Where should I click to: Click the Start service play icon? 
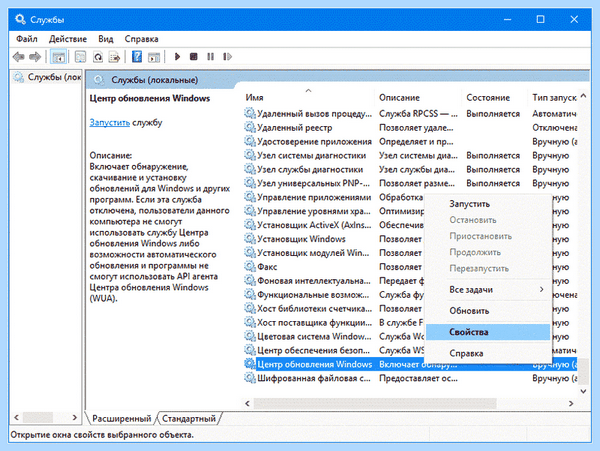177,57
